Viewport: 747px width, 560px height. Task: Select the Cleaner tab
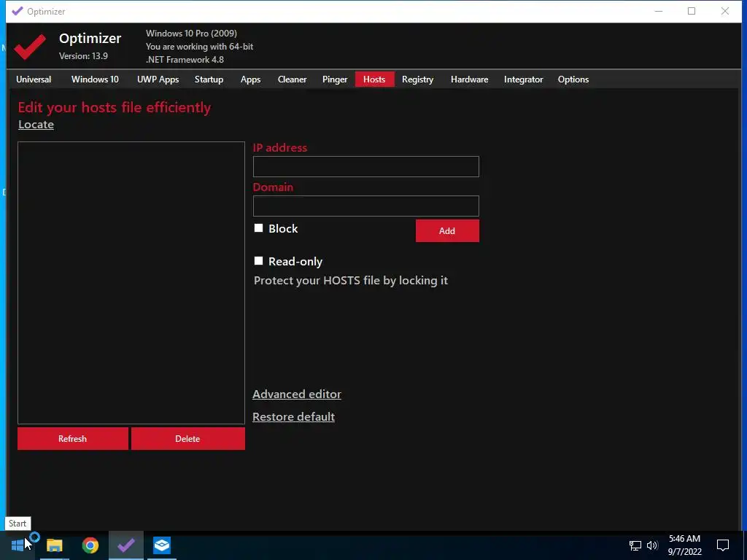[293, 79]
